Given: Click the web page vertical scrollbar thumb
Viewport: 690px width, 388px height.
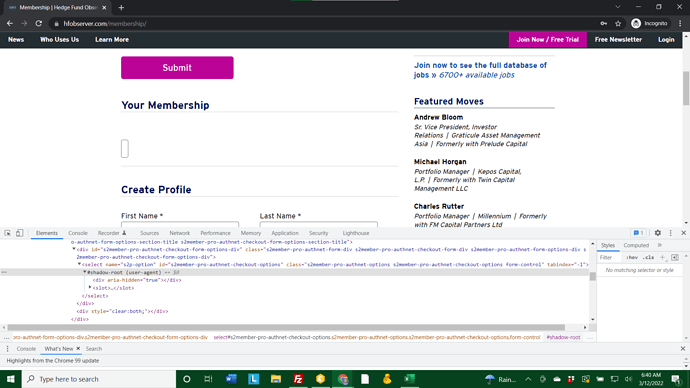Looking at the screenshot, I should [x=686, y=88].
